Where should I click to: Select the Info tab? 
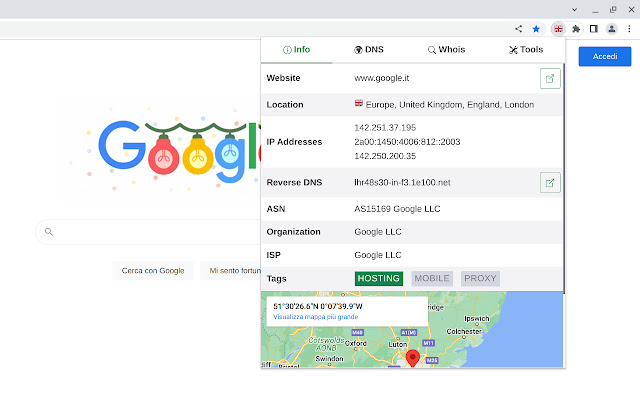click(x=297, y=49)
